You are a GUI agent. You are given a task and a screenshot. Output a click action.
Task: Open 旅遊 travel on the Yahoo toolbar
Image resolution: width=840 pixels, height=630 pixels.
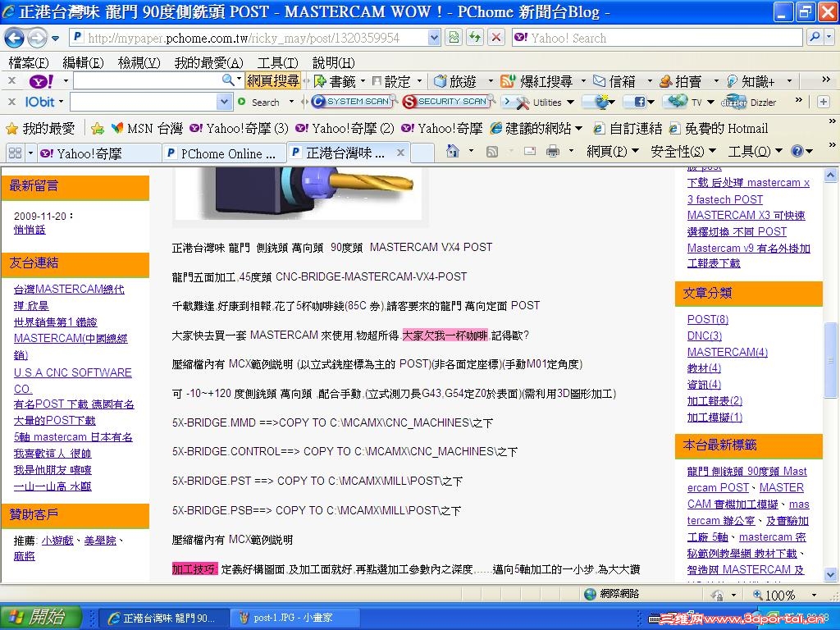click(x=455, y=81)
